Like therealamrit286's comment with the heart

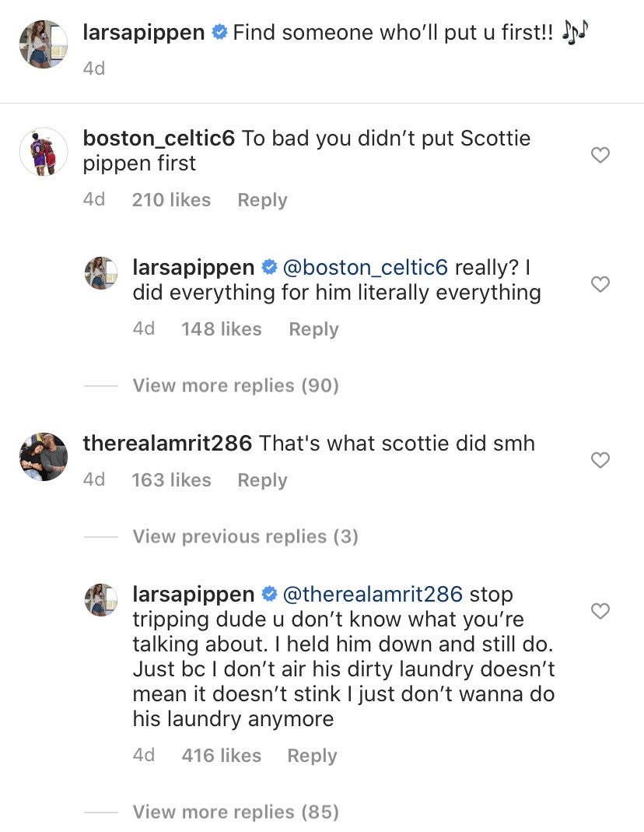click(600, 460)
